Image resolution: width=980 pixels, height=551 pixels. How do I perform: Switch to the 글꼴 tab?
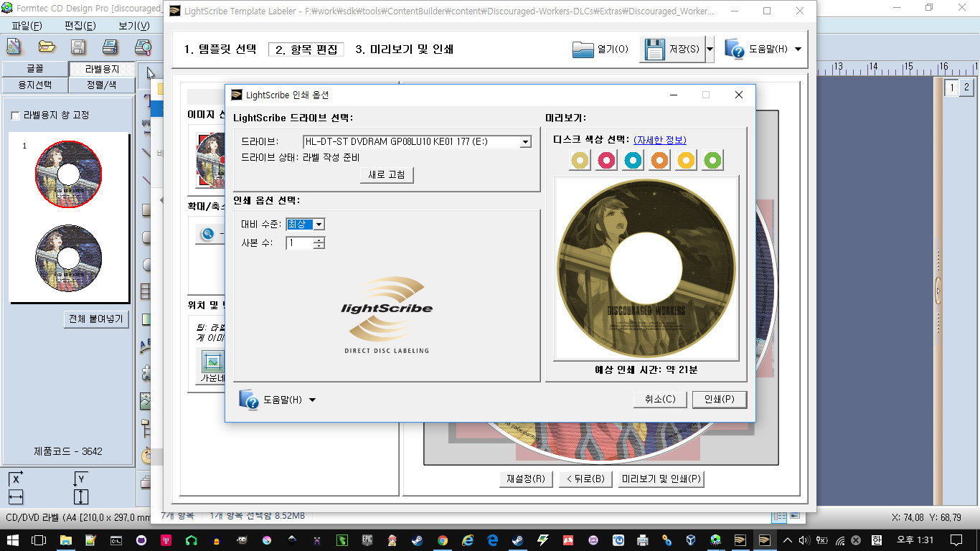35,69
